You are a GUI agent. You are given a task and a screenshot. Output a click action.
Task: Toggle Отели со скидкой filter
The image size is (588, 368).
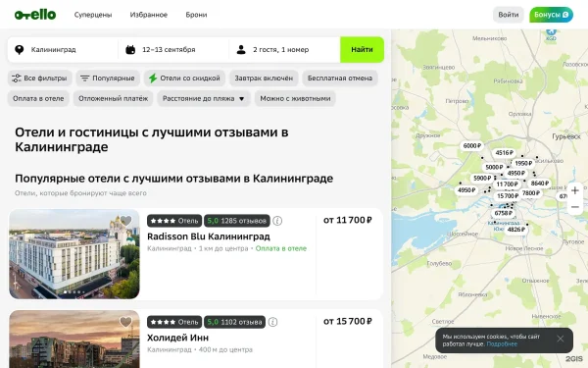tap(184, 79)
